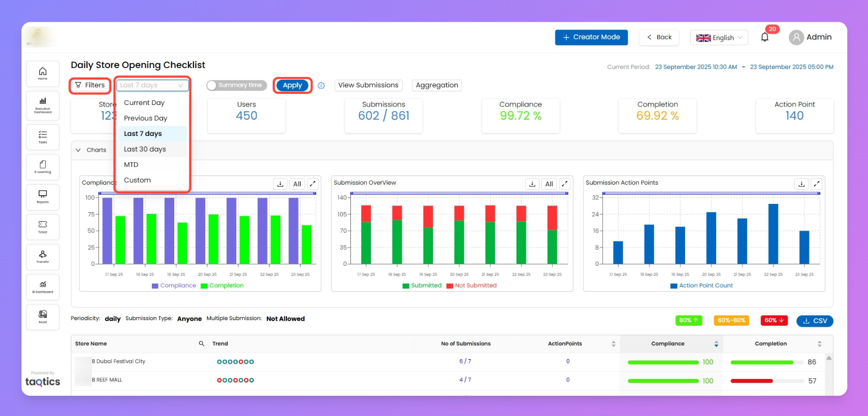Expand Submission Overview chart to fullscreen

coord(564,184)
